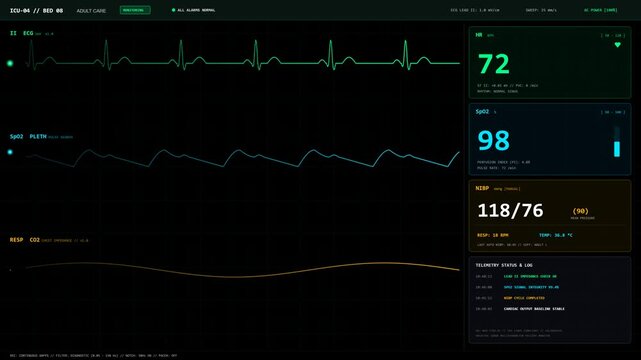The image size is (641, 360).
Task: Click the ECG LEAD II gain readout
Action: point(475,10)
